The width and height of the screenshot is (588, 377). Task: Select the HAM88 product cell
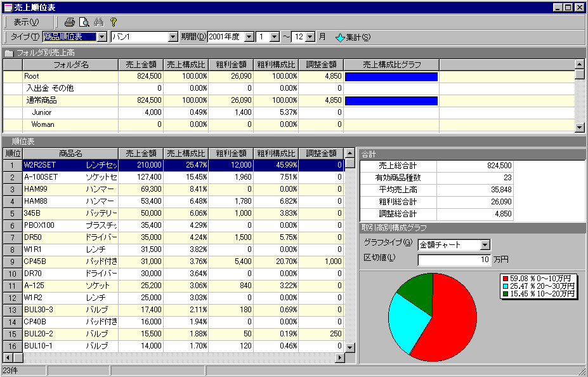point(70,201)
